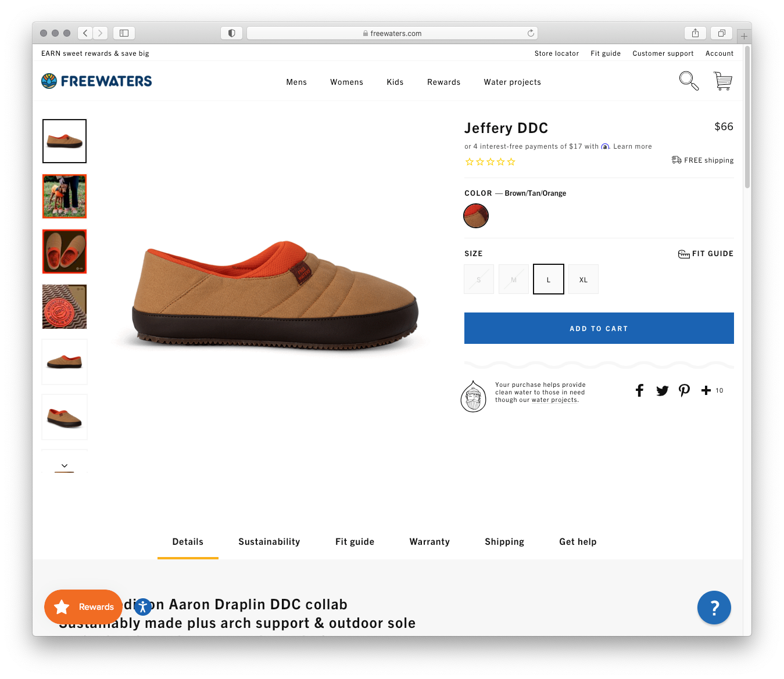Click the five-star rating icons

[x=491, y=162]
